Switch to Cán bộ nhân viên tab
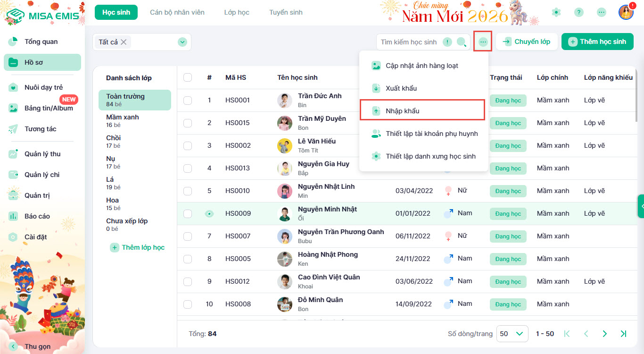The width and height of the screenshot is (644, 354). tap(177, 12)
